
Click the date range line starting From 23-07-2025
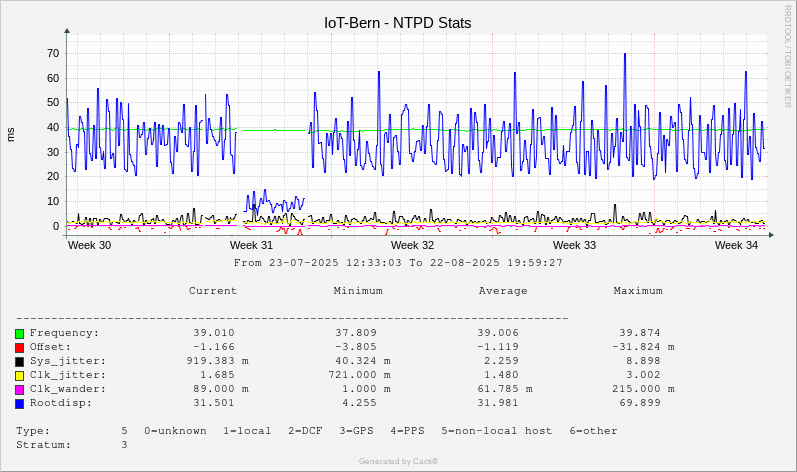pyautogui.click(x=398, y=263)
